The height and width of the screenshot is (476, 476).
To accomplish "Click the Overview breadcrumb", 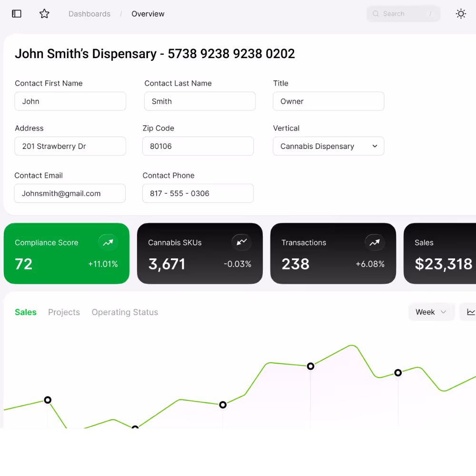I will [x=148, y=14].
